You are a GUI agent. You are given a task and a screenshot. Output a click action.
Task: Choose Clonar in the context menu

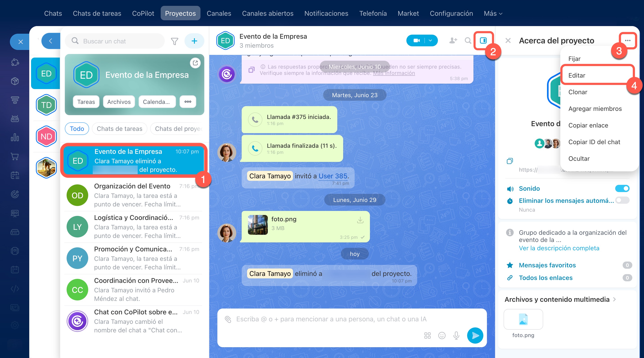click(x=599, y=92)
